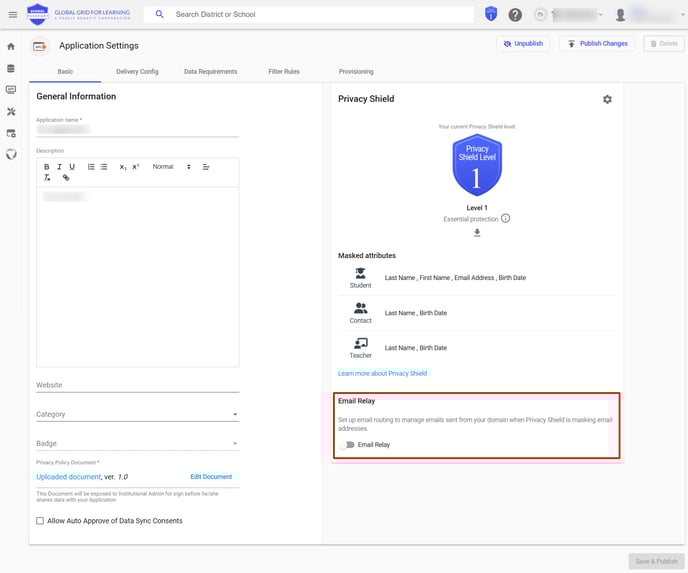
Task: Open the tools wrench icon in sidebar
Action: [11, 111]
